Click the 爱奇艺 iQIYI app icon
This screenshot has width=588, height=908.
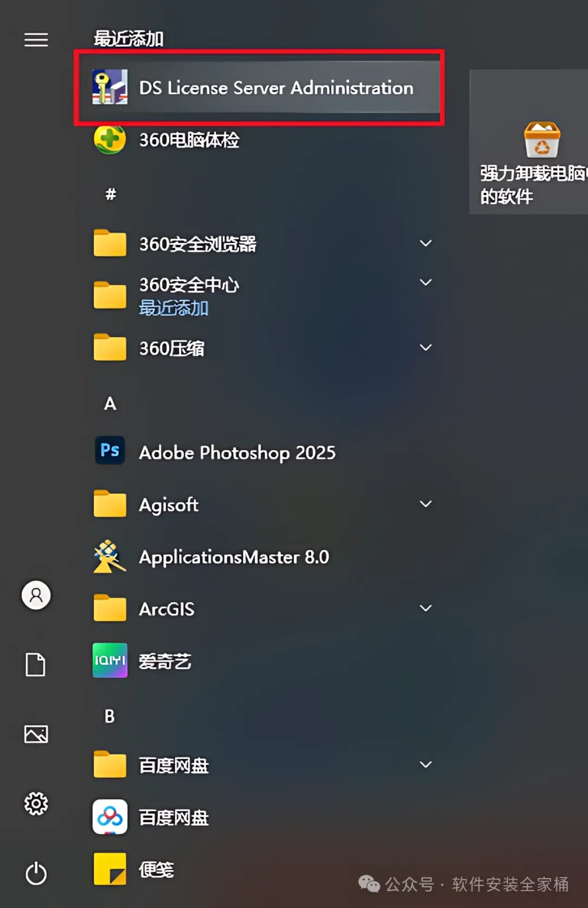pyautogui.click(x=110, y=660)
